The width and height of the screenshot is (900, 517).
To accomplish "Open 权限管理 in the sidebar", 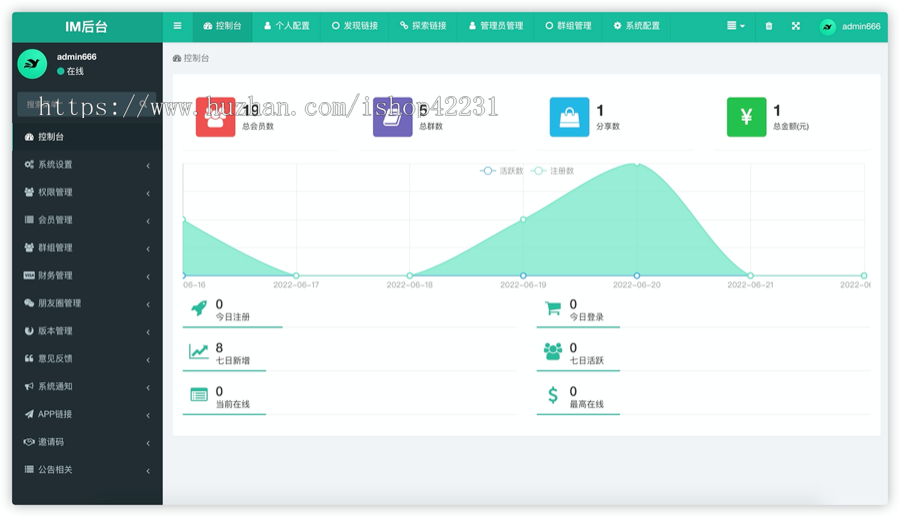I will pos(87,192).
